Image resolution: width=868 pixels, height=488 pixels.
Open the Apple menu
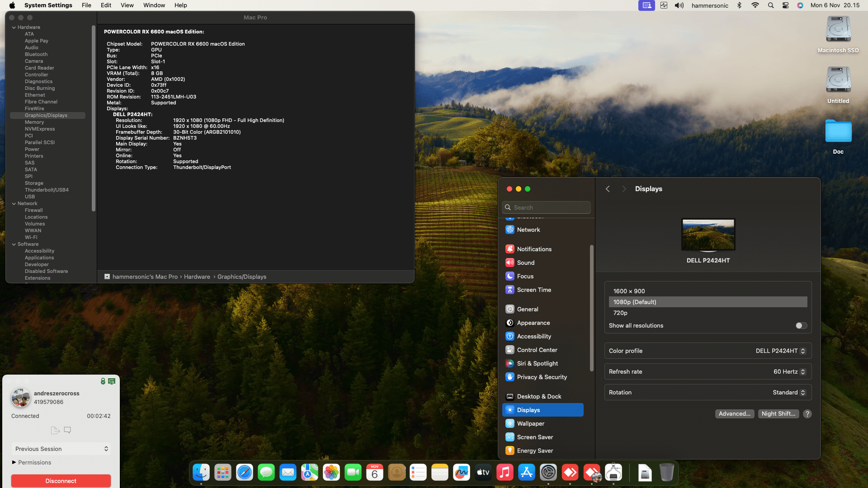pos(12,5)
